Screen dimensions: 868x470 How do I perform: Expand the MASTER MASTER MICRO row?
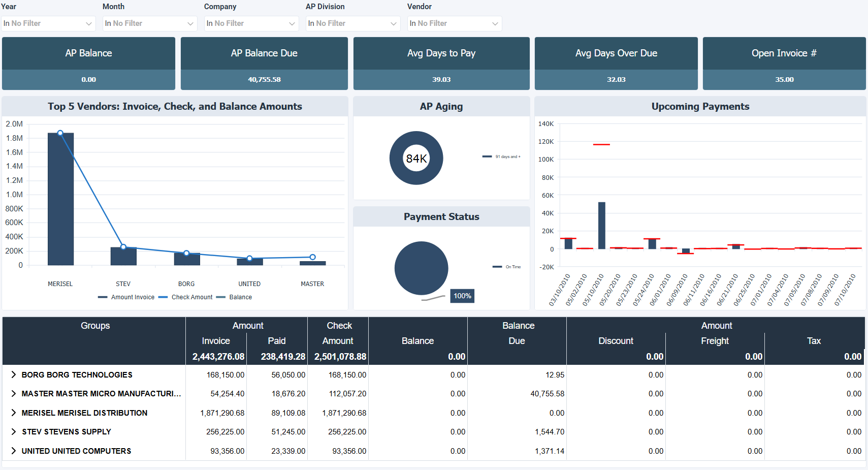click(x=14, y=394)
